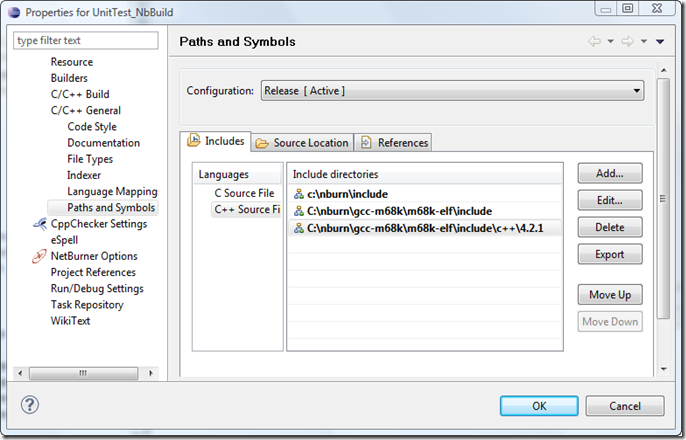Open NetBurner Options page
Image resolution: width=686 pixels, height=440 pixels.
pos(94,256)
